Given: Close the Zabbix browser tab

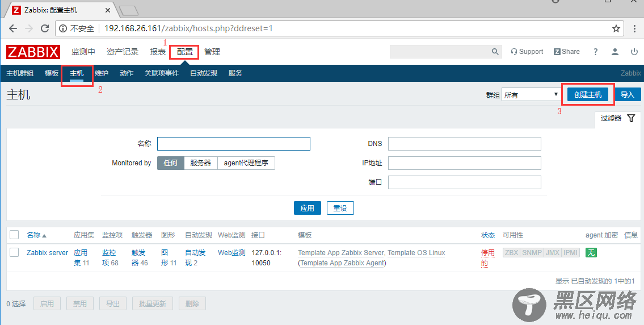Looking at the screenshot, I should point(108,10).
